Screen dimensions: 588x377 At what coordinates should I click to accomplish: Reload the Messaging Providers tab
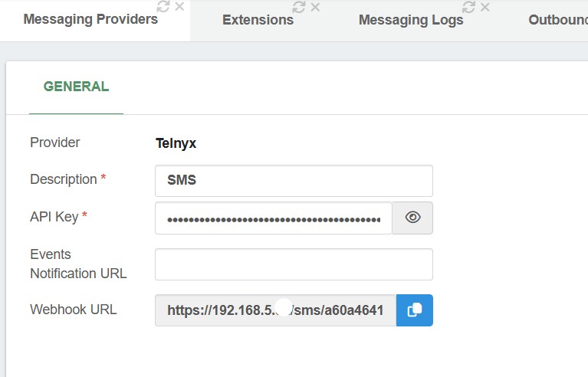tap(163, 6)
